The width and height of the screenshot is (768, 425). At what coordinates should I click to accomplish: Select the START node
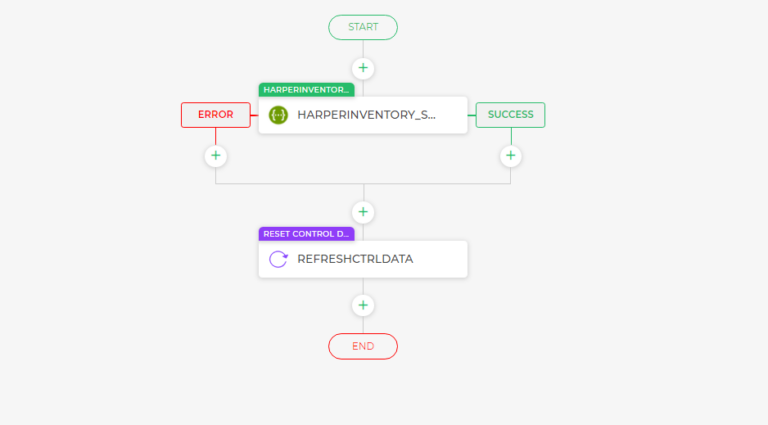[363, 27]
